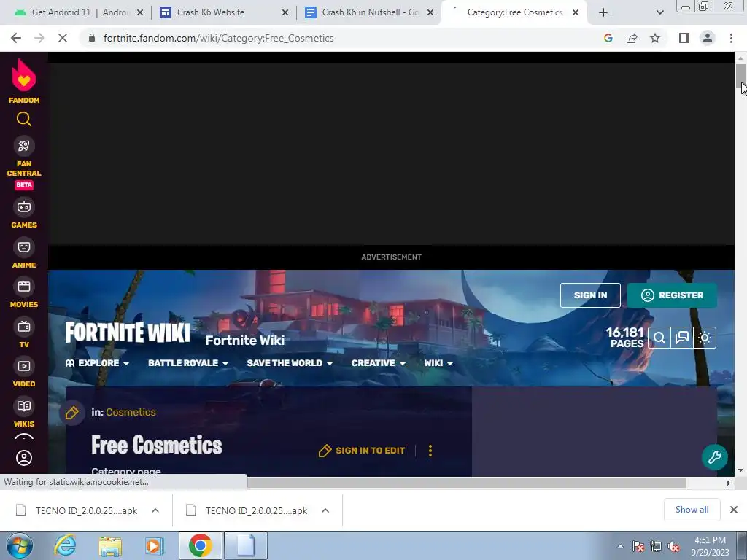
Task: Expand the Battle Royale dropdown
Action: (x=188, y=363)
